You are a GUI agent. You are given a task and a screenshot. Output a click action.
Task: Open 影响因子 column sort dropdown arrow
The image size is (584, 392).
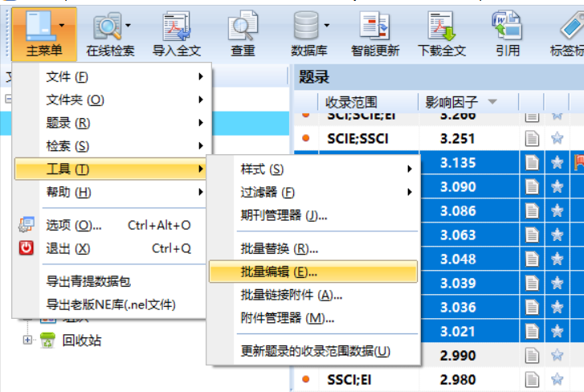tap(492, 102)
